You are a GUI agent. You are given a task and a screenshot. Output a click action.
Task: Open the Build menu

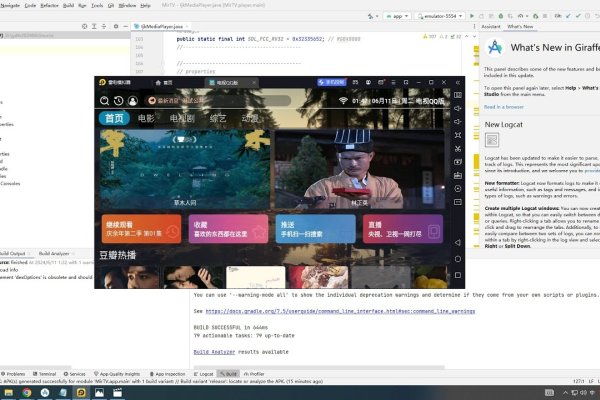pos(68,5)
